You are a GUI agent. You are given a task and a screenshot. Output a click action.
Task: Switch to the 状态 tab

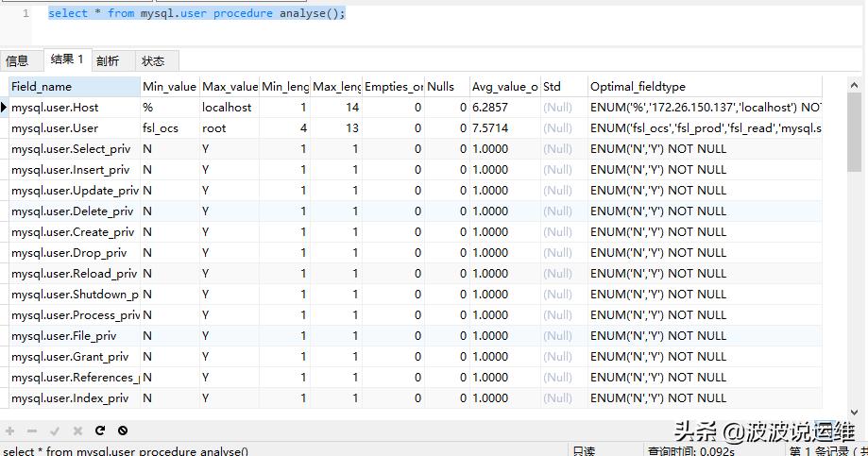point(153,61)
